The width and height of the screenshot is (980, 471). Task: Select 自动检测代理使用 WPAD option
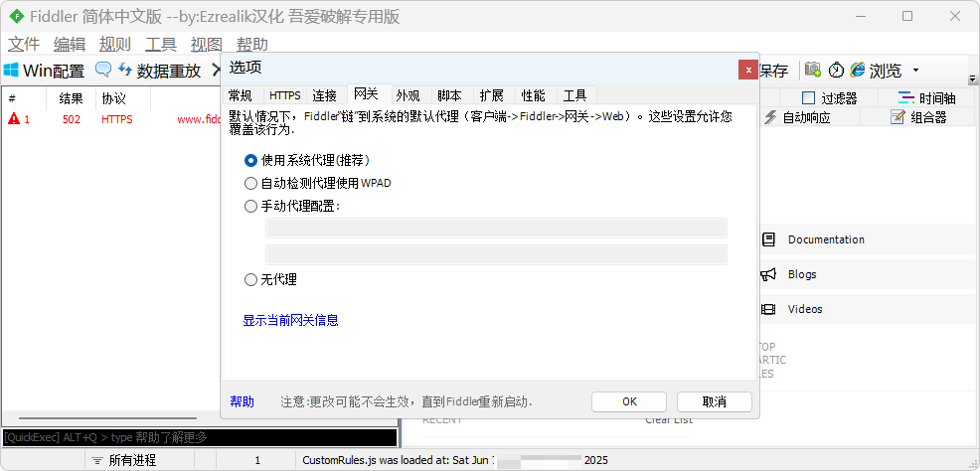(x=250, y=183)
